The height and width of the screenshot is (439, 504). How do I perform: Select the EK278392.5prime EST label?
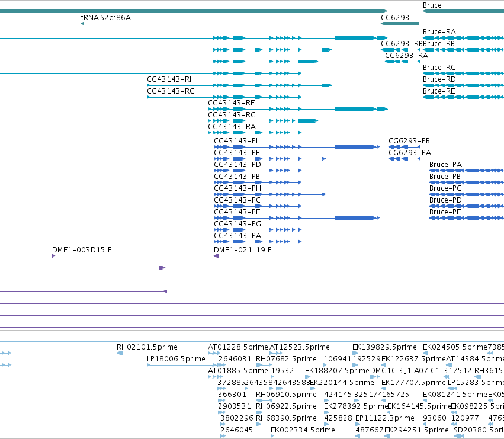(356, 406)
